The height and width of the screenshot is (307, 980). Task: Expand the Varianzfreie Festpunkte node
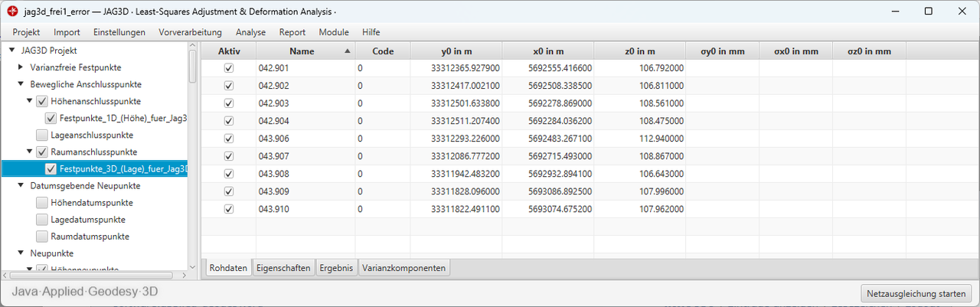tap(21, 67)
